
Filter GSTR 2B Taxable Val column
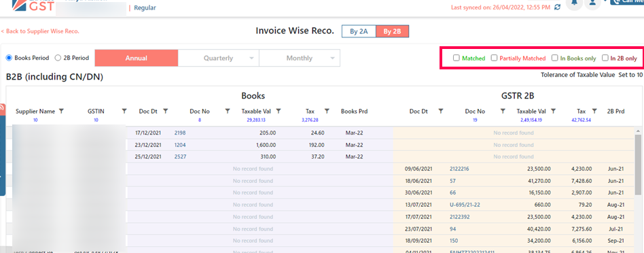pos(553,111)
